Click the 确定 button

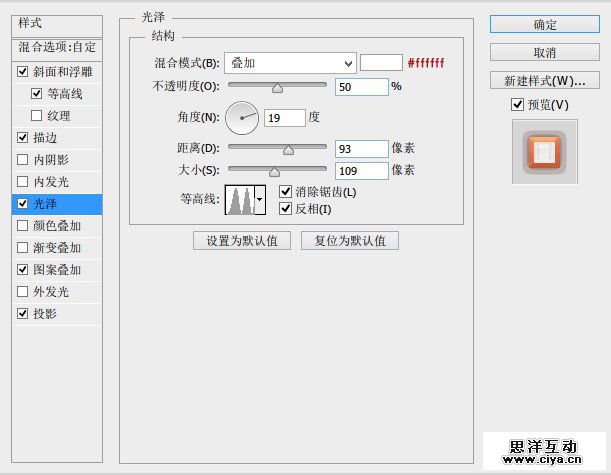pos(545,24)
